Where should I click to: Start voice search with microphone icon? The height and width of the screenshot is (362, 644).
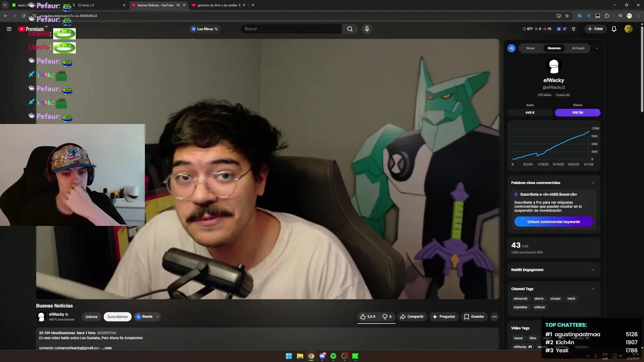click(x=367, y=29)
